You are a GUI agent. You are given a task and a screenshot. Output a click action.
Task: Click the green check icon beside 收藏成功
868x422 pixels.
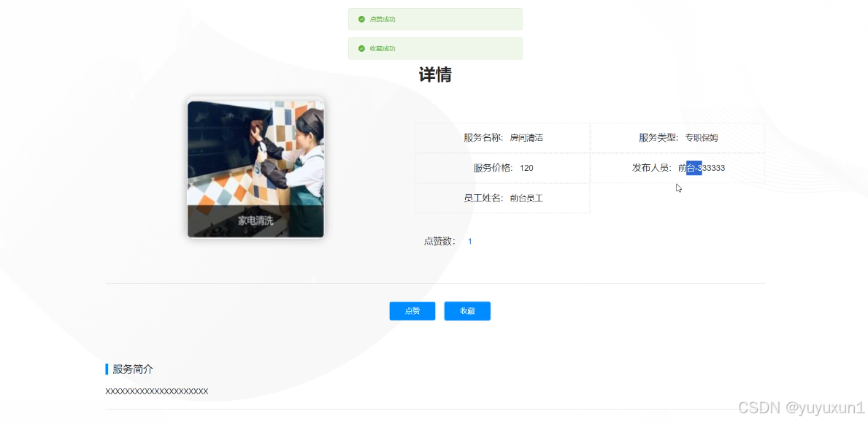(361, 49)
